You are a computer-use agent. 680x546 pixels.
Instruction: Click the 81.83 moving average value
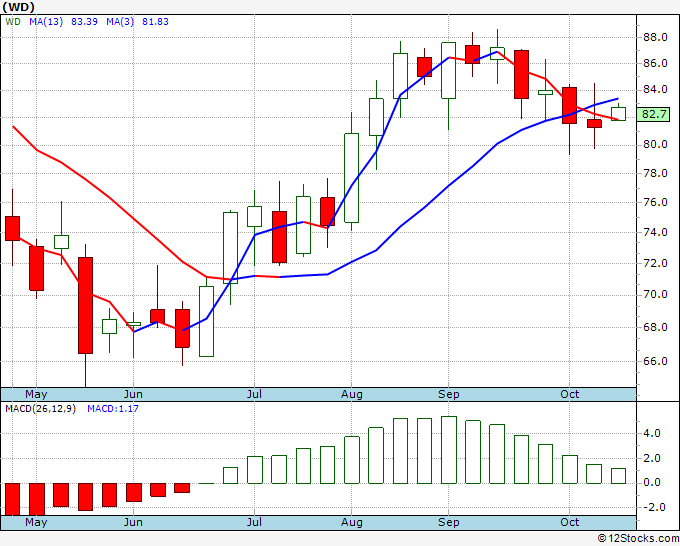[x=155, y=22]
